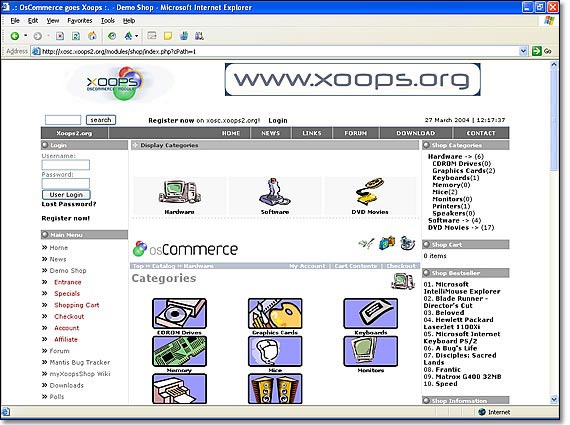The image size is (570, 425).
Task: Open Matrox G400 32MB bestseller link
Action: tap(462, 377)
